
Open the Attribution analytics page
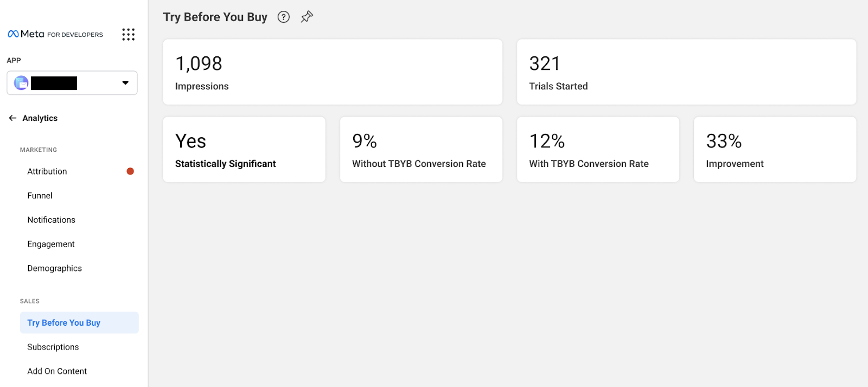(x=47, y=171)
